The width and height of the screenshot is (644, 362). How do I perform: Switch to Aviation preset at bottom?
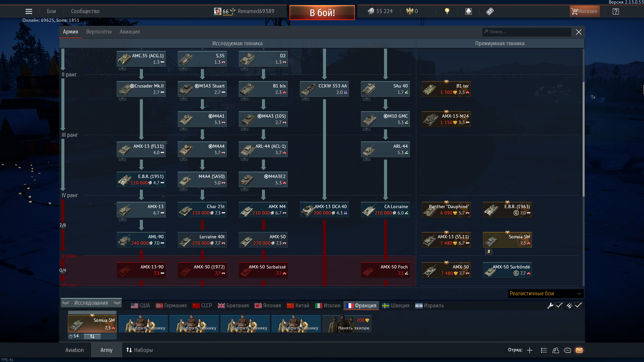coord(74,350)
